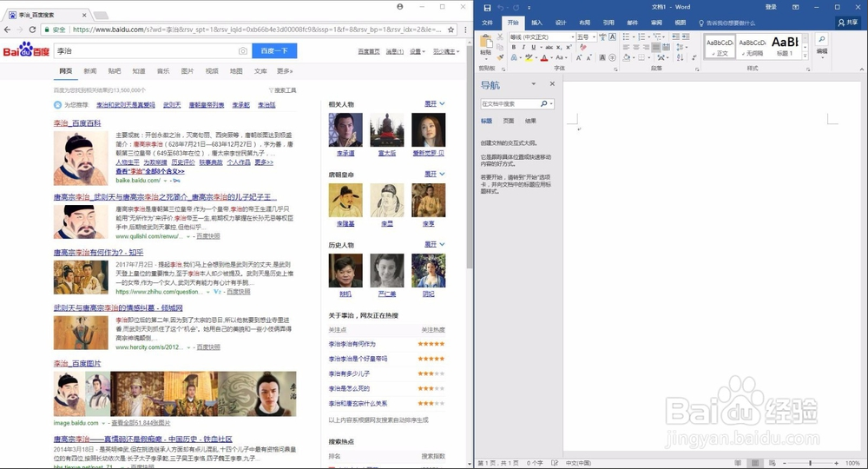Toggle character shading A
Screen dimensions: 868x469
602,57
